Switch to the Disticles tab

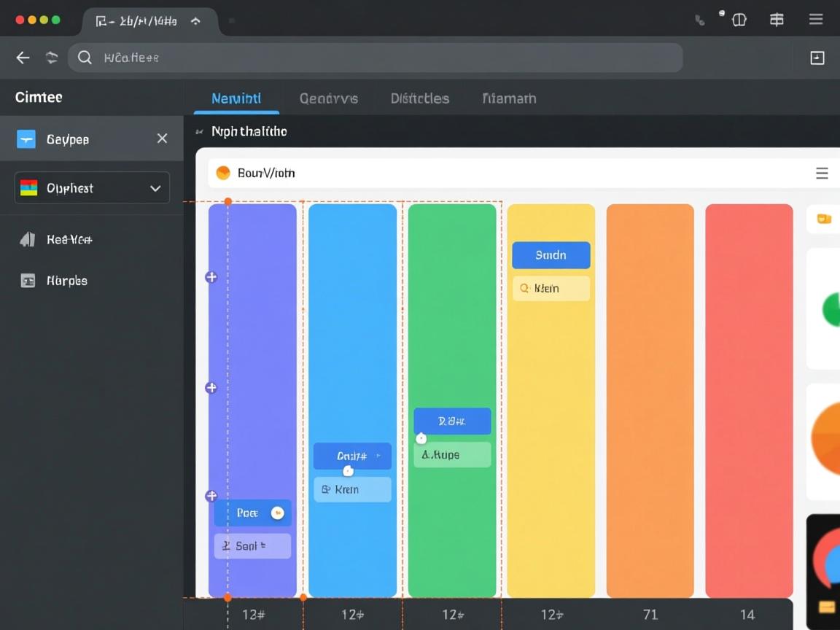(419, 98)
